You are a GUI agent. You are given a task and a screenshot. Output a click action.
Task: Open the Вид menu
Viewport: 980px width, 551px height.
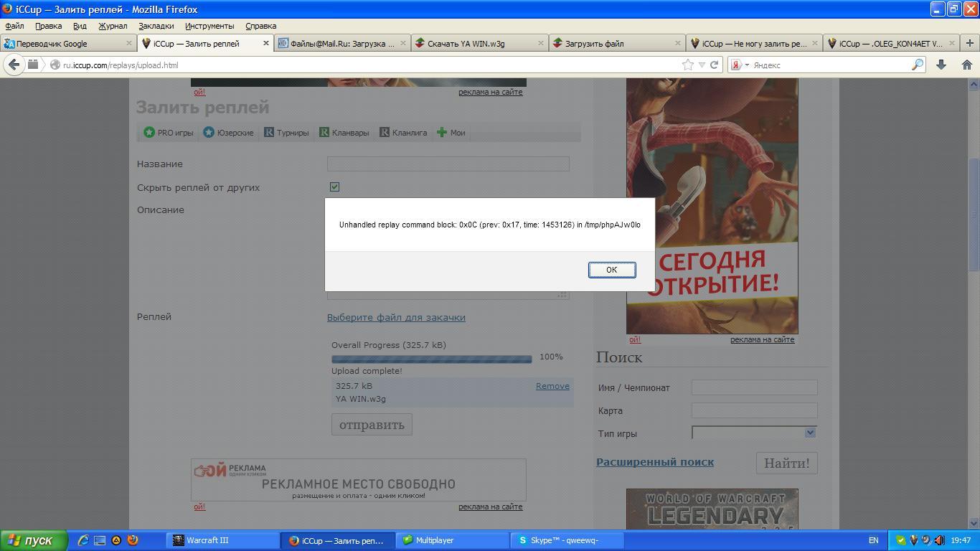pyautogui.click(x=80, y=26)
